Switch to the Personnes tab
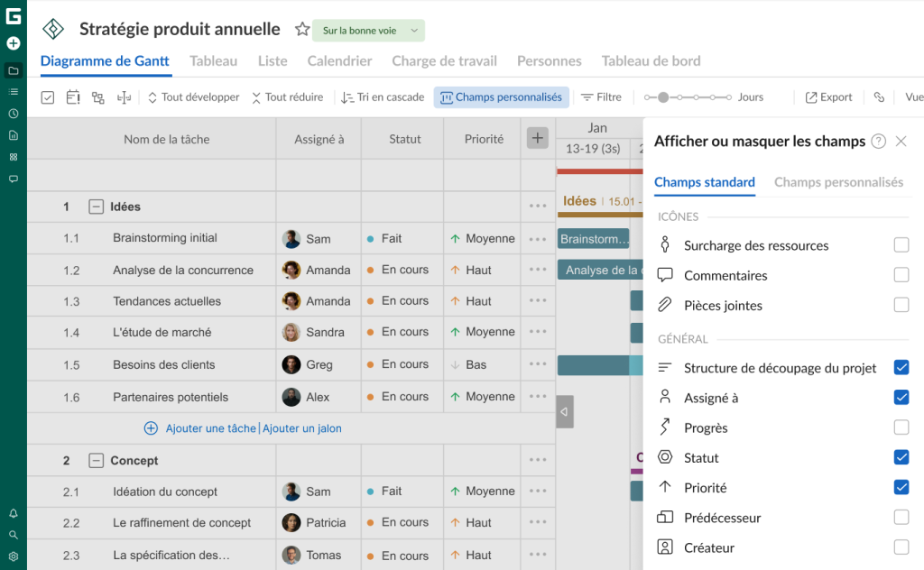The image size is (924, 570). pyautogui.click(x=550, y=60)
